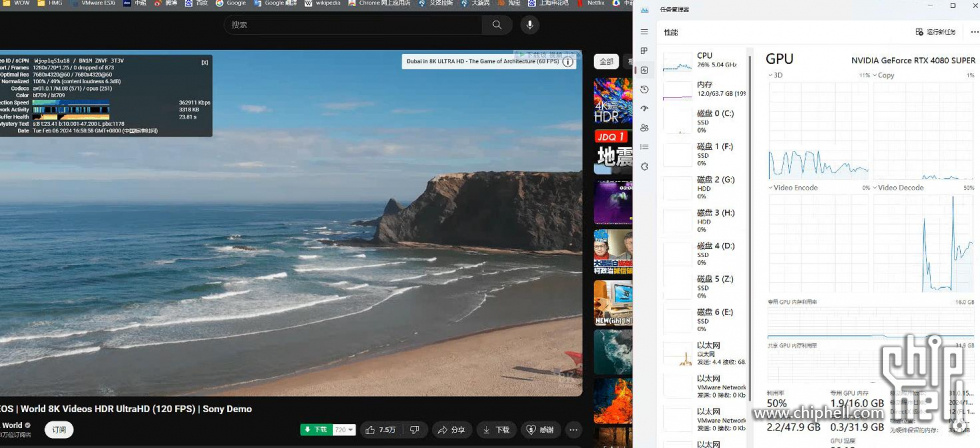980x448 pixels.
Task: Open Startup apps icon in Task Manager sidebar
Action: tap(644, 109)
